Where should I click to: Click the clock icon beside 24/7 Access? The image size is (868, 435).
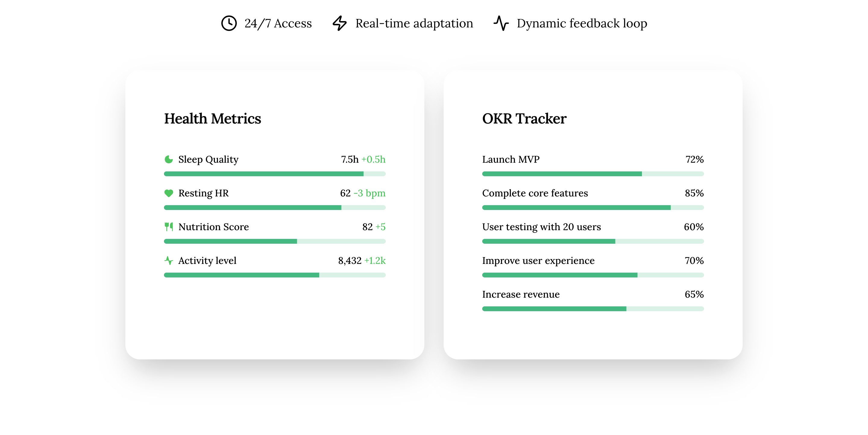tap(229, 23)
